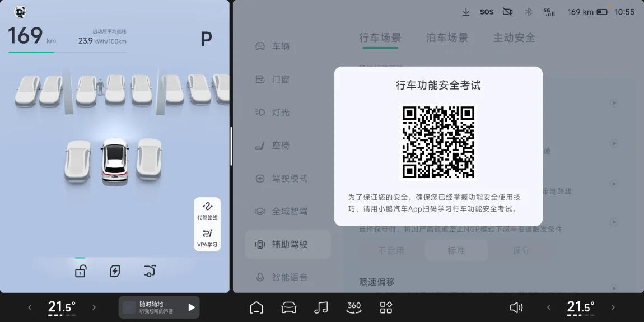
Task: Tap the Bluetooth status icon
Action: 529,12
